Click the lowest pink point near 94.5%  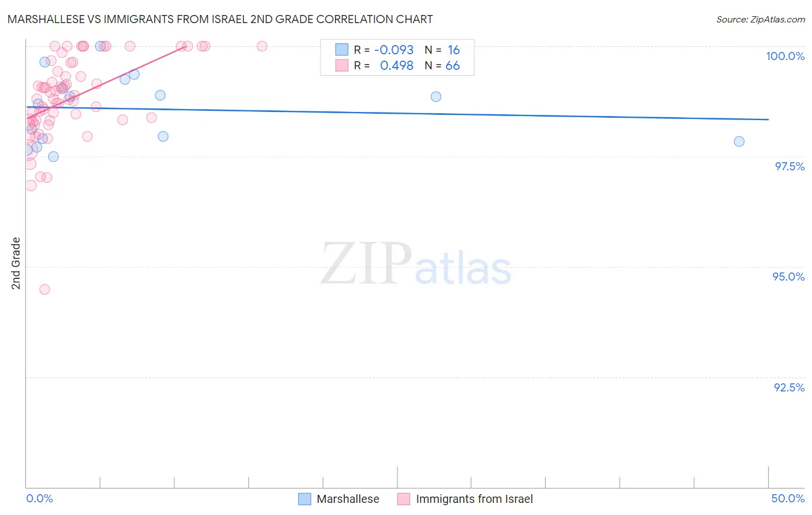(x=44, y=289)
